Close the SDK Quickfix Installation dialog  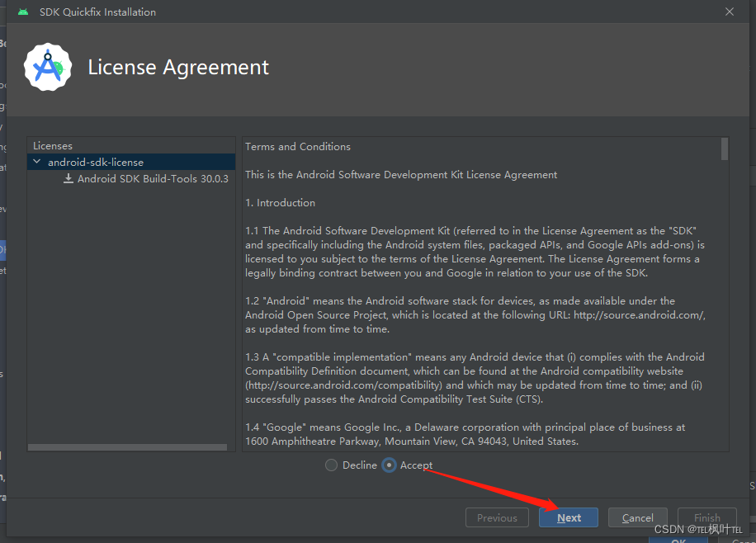[x=730, y=12]
